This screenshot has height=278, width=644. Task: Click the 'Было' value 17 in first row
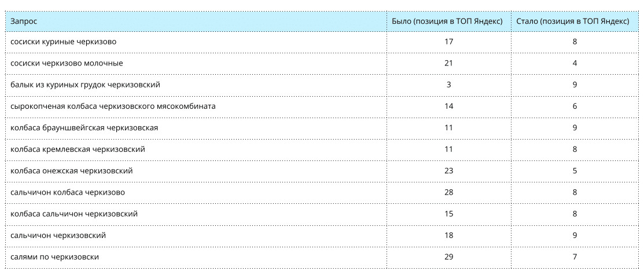tap(448, 42)
